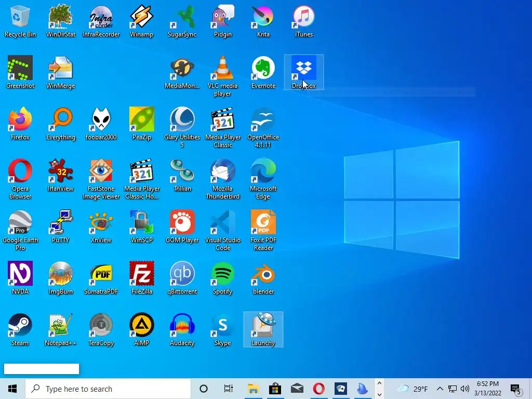
Task: Click the Glary Utilities 5 icon
Action: click(x=182, y=128)
